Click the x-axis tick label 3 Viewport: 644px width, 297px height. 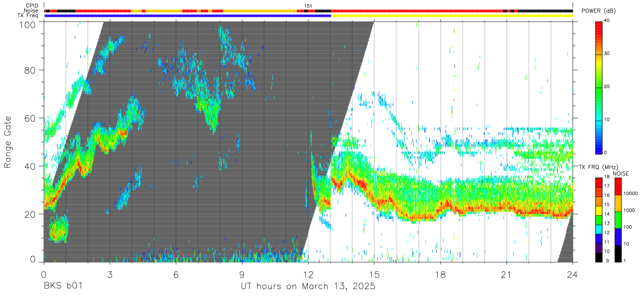110,274
